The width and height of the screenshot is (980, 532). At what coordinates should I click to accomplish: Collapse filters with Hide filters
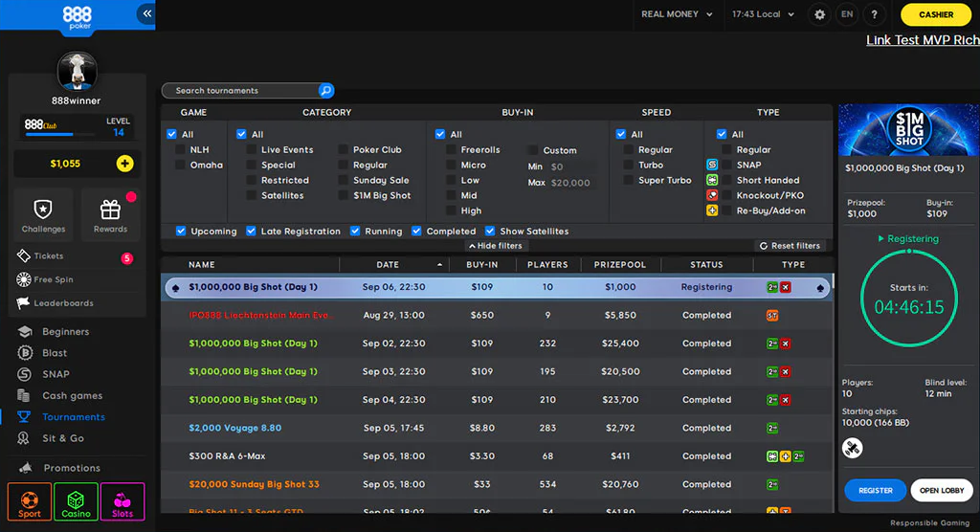click(496, 246)
